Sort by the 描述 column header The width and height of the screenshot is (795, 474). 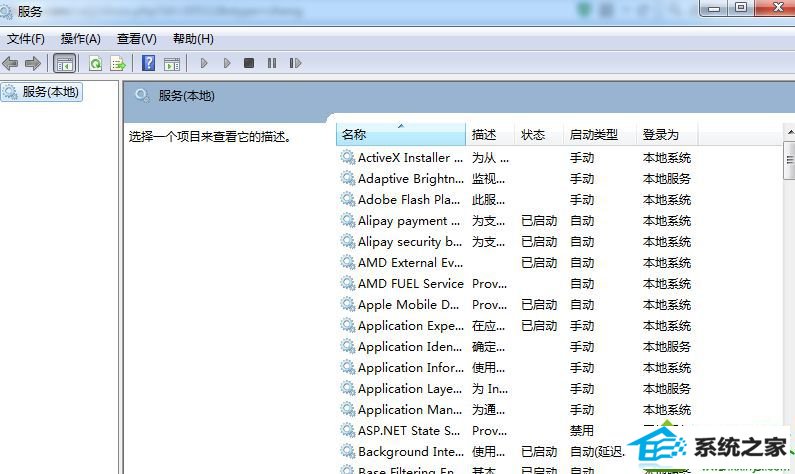[490, 134]
